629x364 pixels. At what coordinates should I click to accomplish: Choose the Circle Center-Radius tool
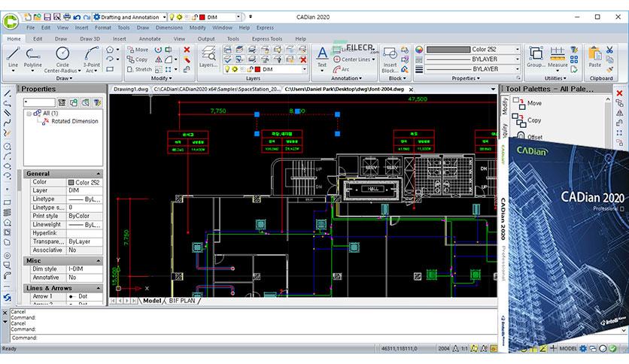62,59
